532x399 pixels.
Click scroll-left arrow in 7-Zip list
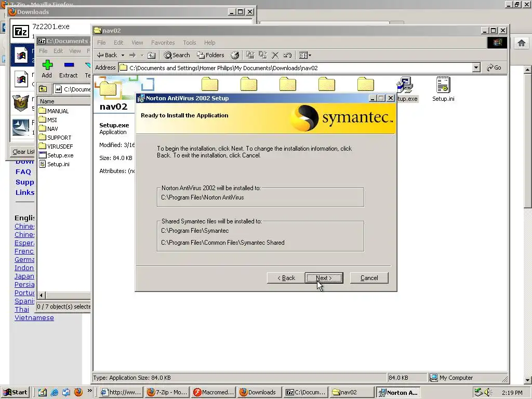point(42,296)
